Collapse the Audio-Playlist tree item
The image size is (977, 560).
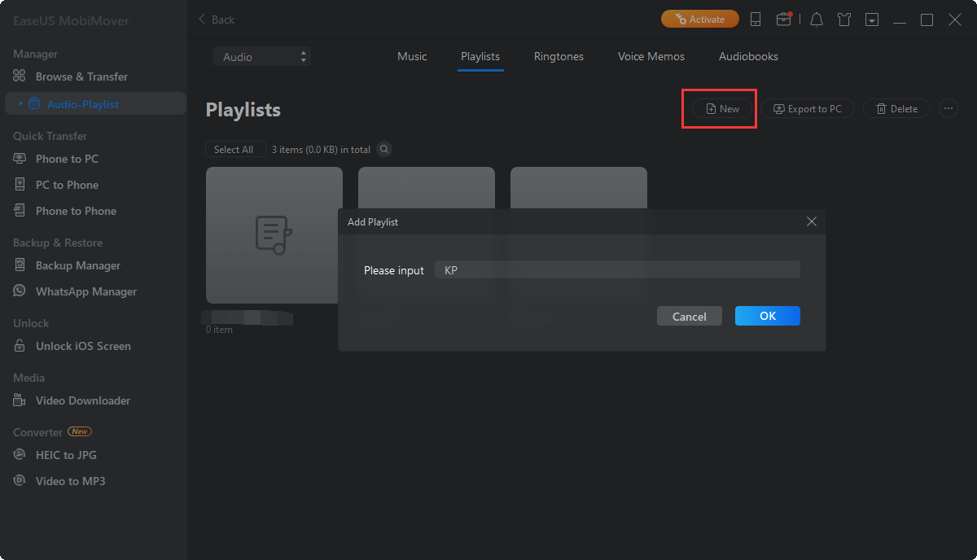pos(20,104)
